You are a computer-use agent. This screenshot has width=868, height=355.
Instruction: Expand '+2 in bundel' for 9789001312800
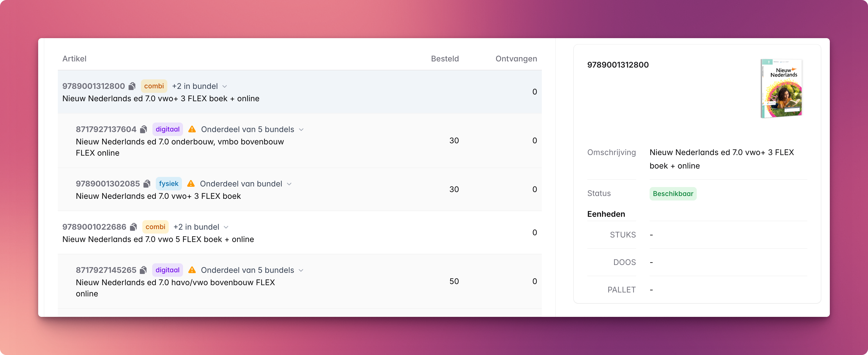pos(225,86)
